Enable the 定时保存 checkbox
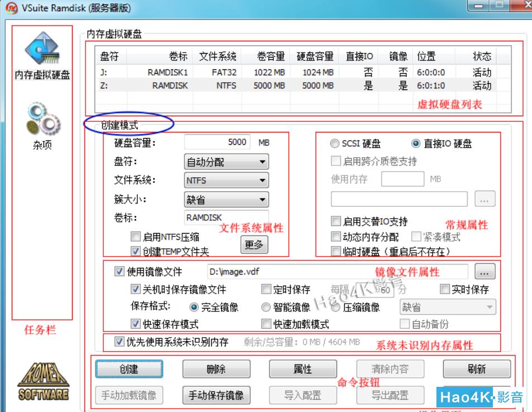 click(x=267, y=289)
